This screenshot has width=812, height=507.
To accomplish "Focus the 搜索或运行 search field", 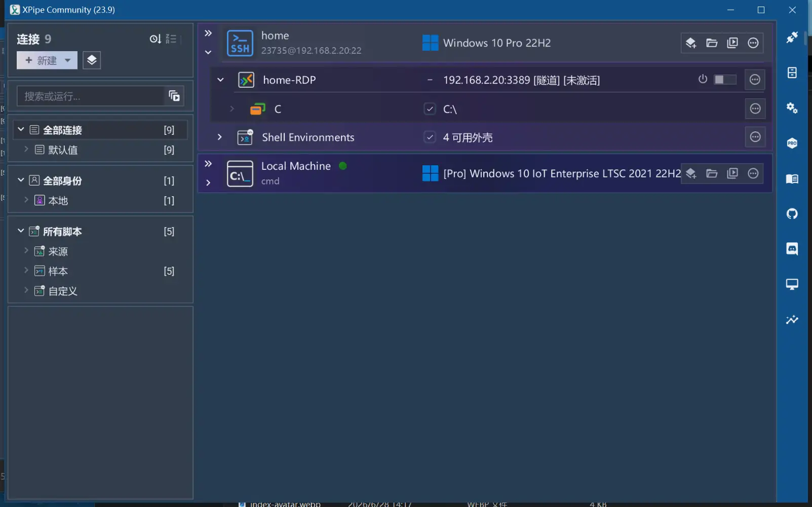I will coord(90,96).
